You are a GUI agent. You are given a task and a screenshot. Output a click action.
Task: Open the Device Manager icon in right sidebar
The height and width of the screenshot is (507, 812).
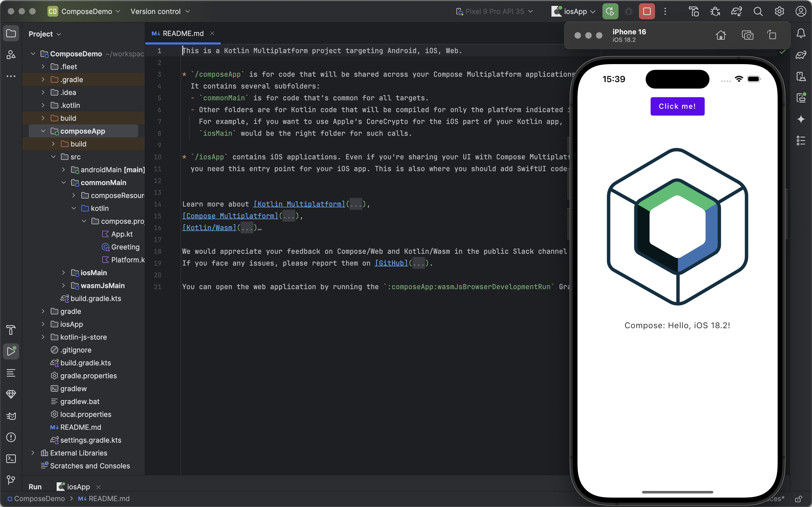(x=801, y=76)
